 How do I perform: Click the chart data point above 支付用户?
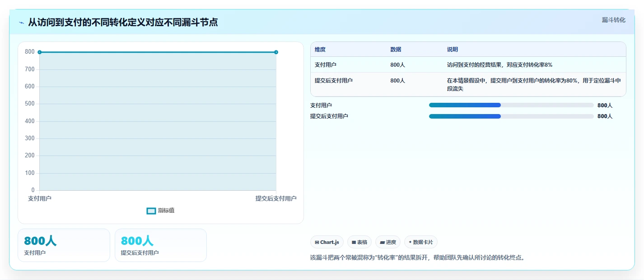pyautogui.click(x=40, y=52)
